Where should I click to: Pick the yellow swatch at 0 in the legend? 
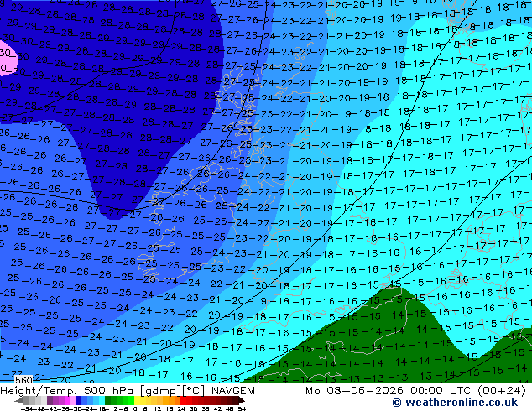tap(137, 400)
